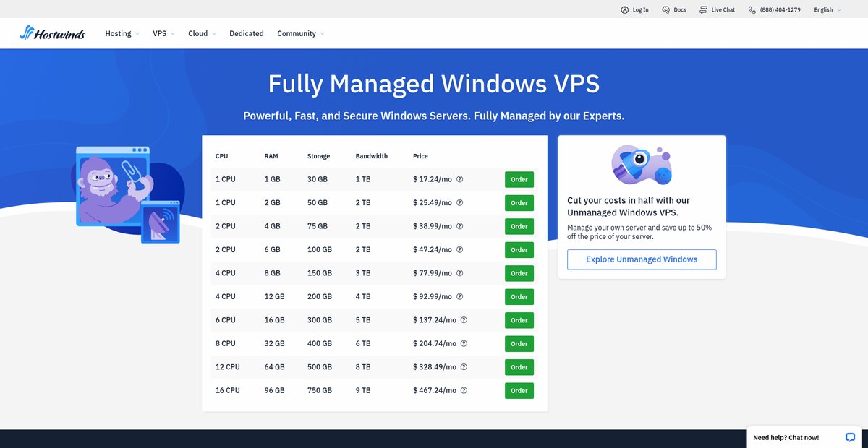The width and height of the screenshot is (868, 448).
Task: Click the RAM column header
Action: (x=271, y=156)
